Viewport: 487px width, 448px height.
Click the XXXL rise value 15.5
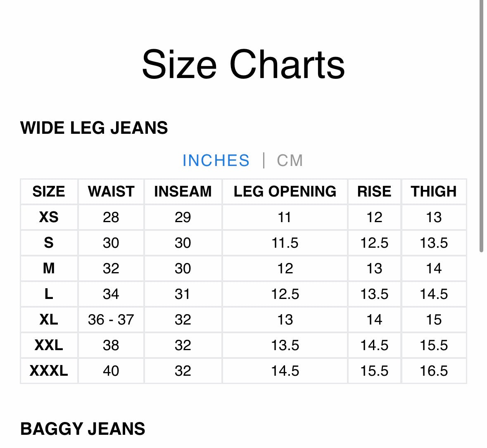click(x=374, y=371)
